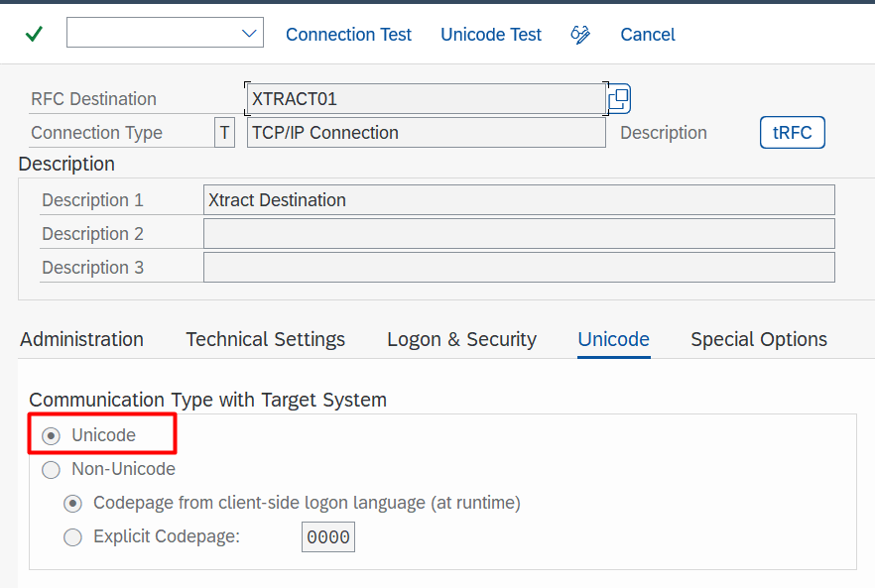Open the Technical Settings tab
The image size is (875, 588).
[x=266, y=339]
